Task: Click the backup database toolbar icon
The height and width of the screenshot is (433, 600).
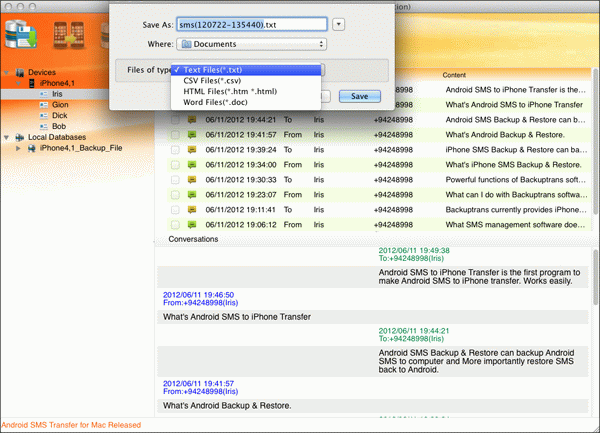Action: [x=21, y=35]
